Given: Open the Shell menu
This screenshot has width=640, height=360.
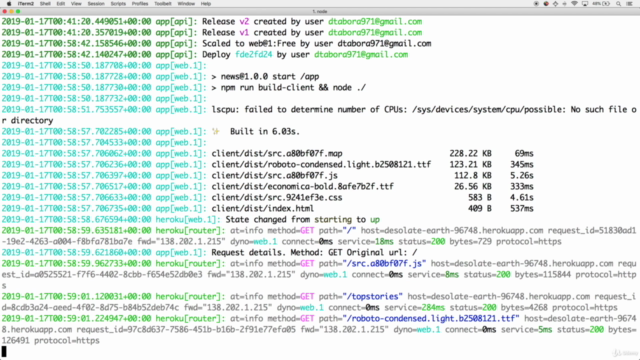Looking at the screenshot, I should click(x=45, y=4).
